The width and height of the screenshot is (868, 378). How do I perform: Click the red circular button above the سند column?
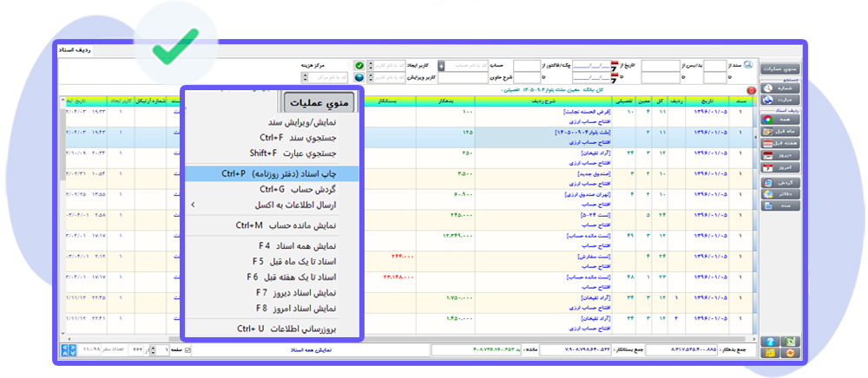[x=751, y=90]
